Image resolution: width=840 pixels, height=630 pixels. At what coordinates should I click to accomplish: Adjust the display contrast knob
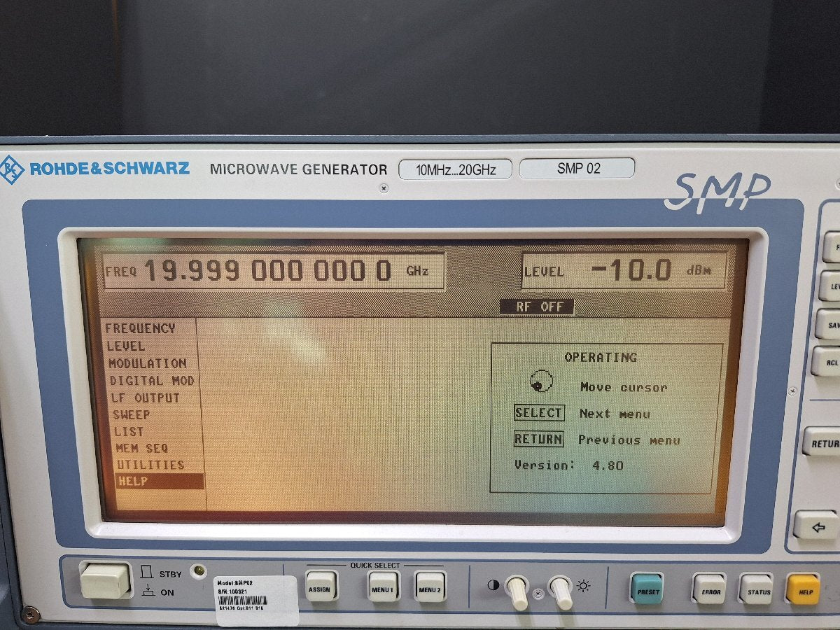click(x=517, y=591)
